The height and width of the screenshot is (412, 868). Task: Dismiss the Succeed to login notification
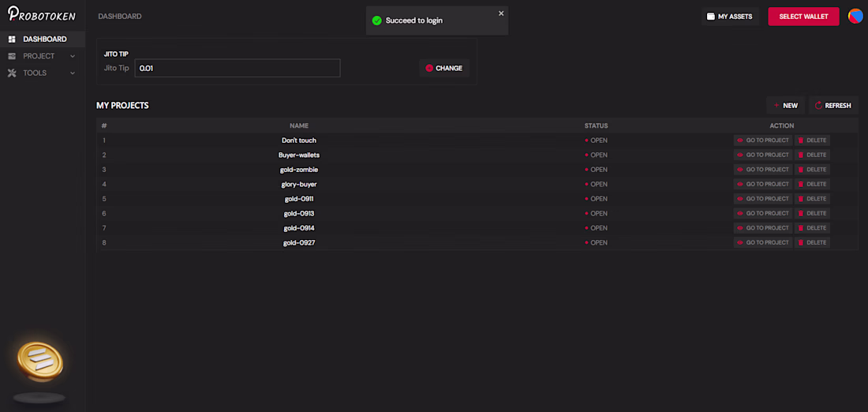pos(501,13)
